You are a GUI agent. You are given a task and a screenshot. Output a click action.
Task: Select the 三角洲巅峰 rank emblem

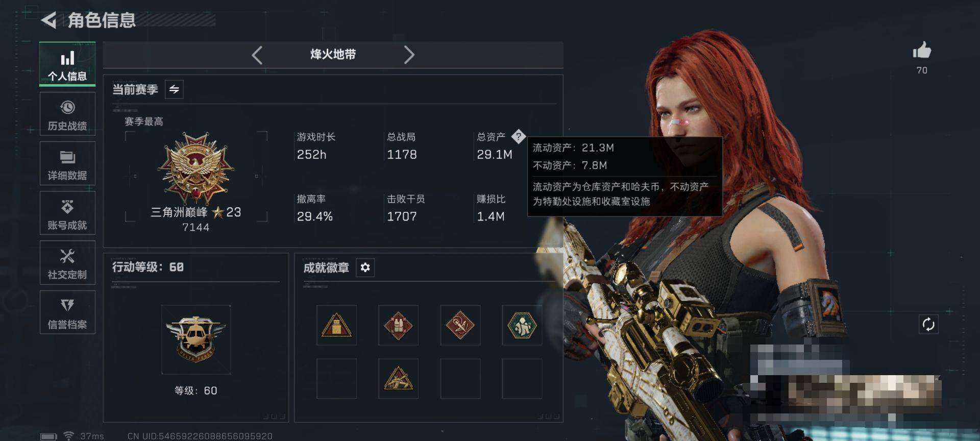[x=196, y=168]
